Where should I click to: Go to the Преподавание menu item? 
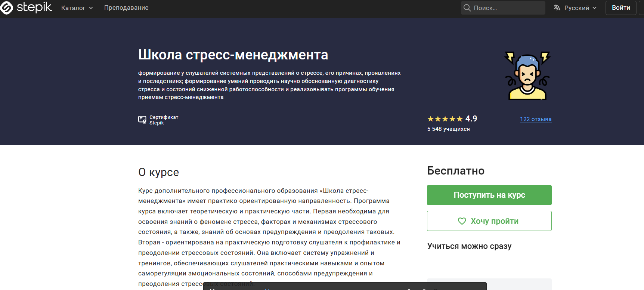126,8
